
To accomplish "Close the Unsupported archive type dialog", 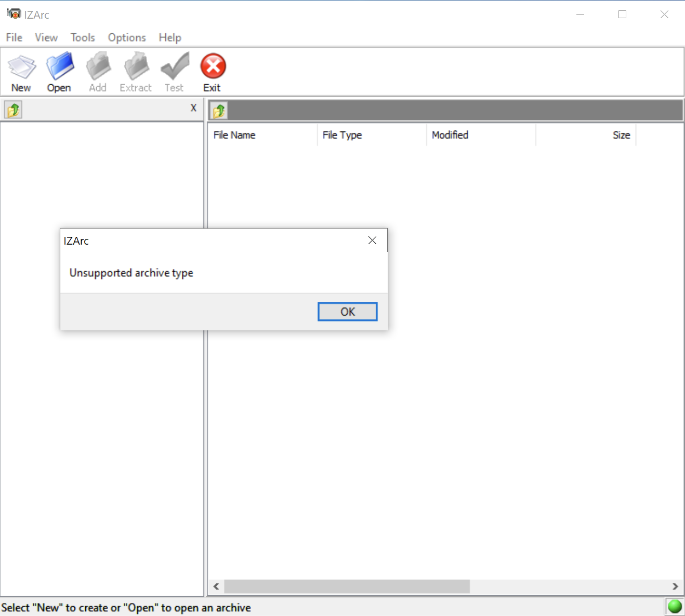I will pos(372,240).
